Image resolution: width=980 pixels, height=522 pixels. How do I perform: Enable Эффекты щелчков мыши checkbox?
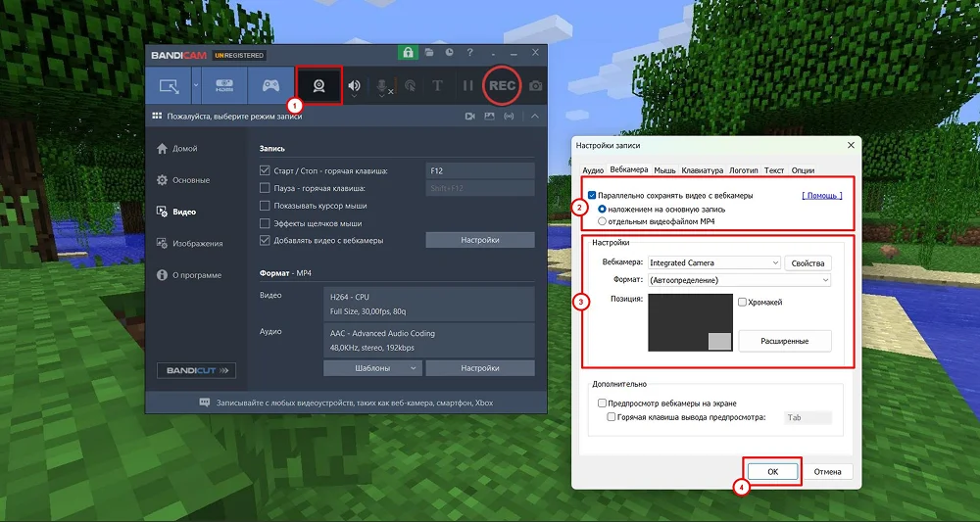pyautogui.click(x=265, y=223)
